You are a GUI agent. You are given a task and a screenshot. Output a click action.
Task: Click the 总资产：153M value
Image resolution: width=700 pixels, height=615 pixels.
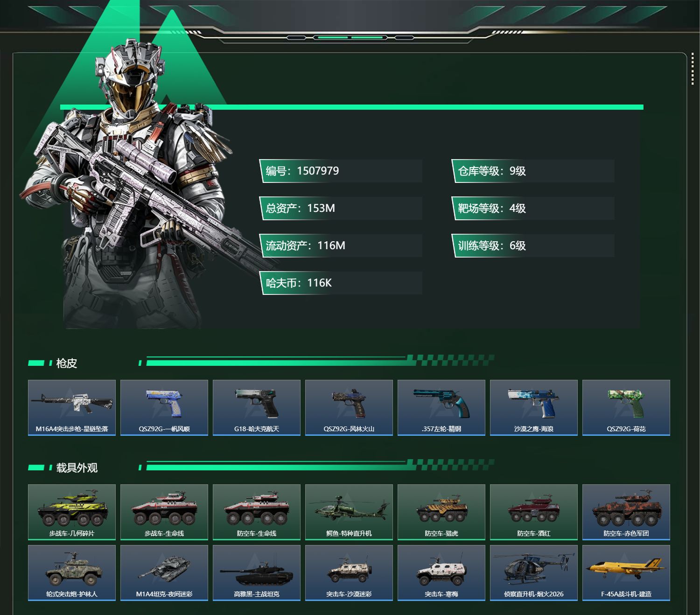341,208
